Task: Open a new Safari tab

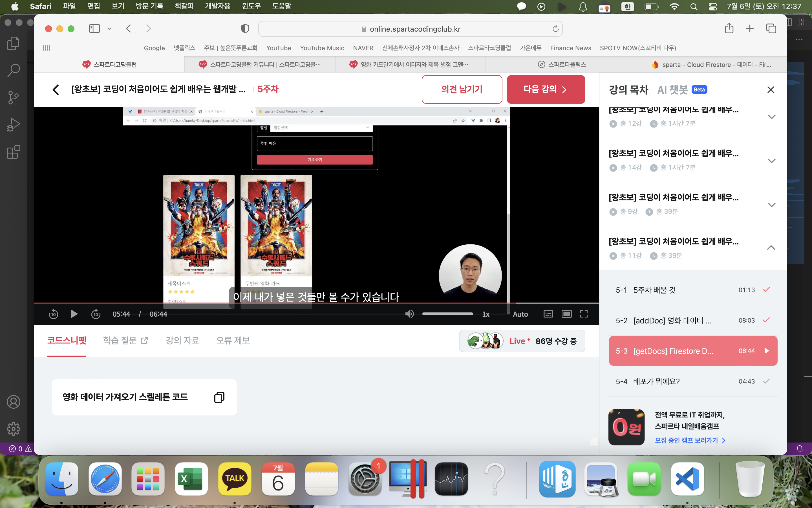Action: (750, 29)
